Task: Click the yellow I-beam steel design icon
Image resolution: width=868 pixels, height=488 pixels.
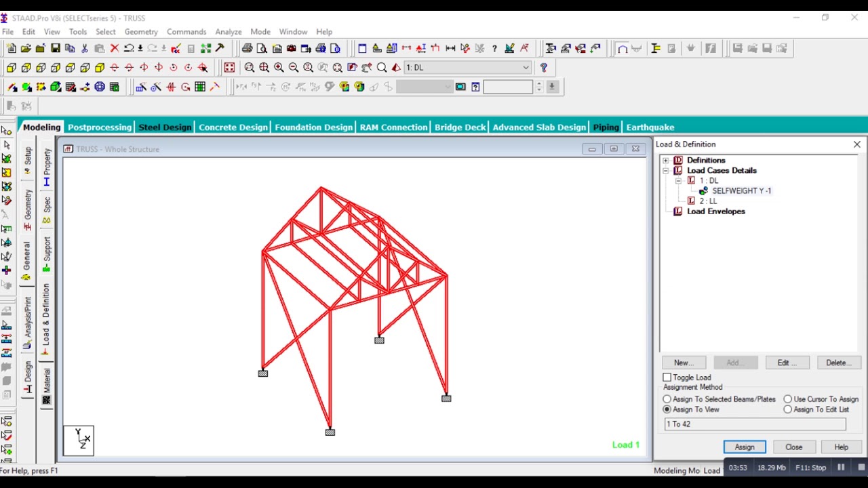Action: tap(655, 48)
